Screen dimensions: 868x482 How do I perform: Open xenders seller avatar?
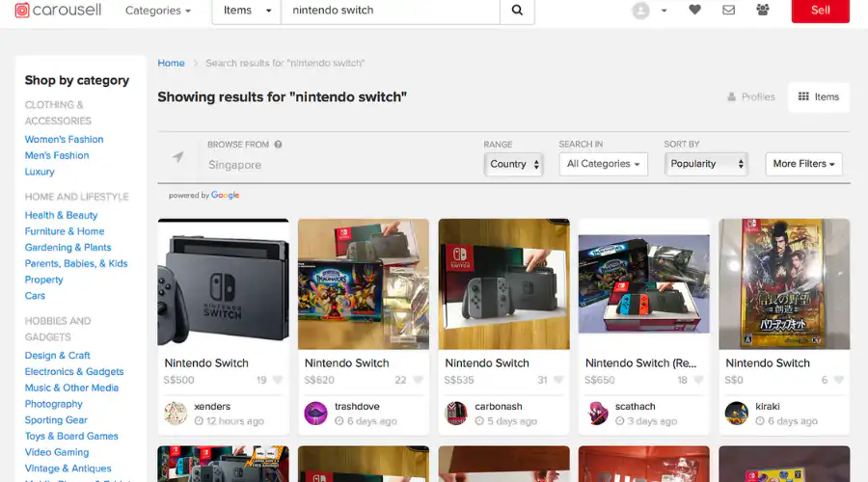(x=176, y=414)
